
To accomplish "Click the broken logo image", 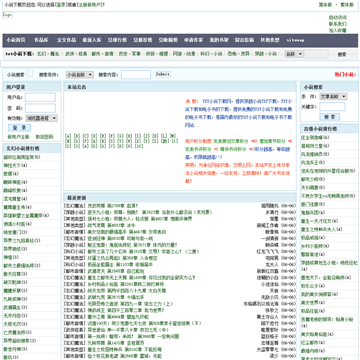I will (x=8, y=15).
